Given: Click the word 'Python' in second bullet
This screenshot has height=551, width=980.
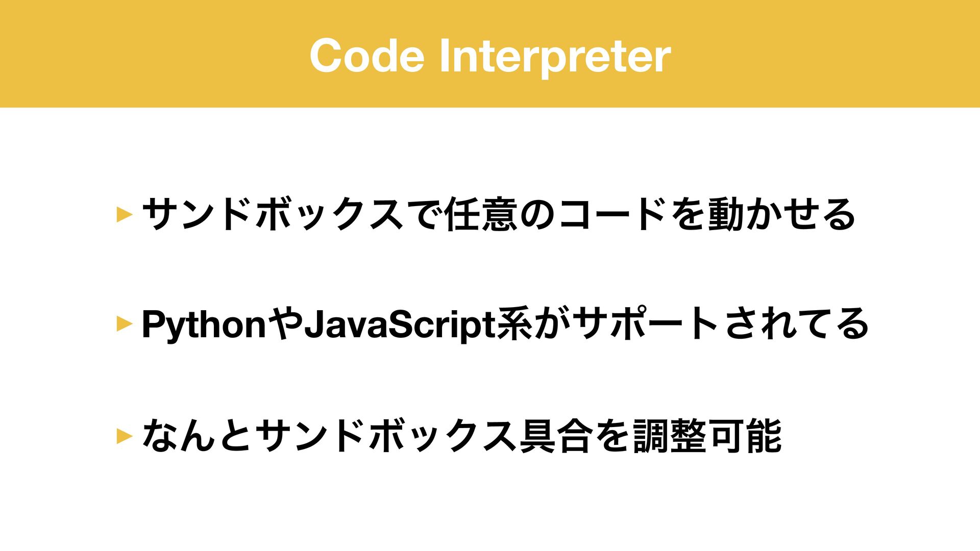Looking at the screenshot, I should pos(204,325).
